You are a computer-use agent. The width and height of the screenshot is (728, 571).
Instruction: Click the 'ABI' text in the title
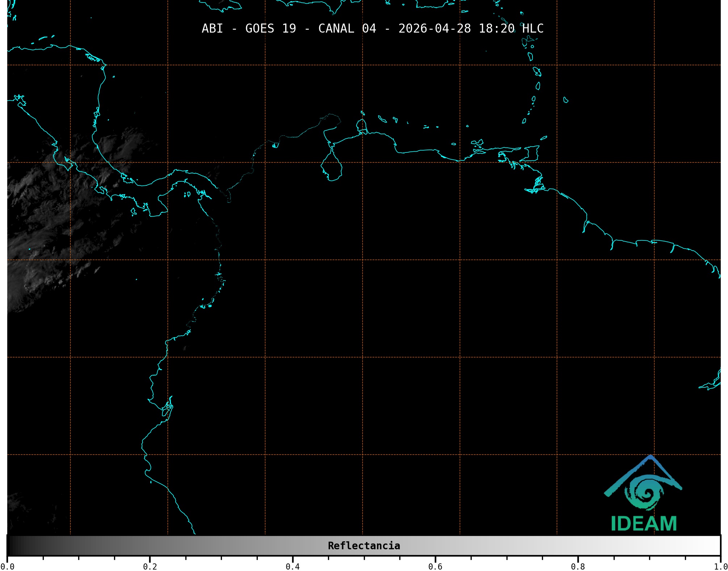pos(212,29)
